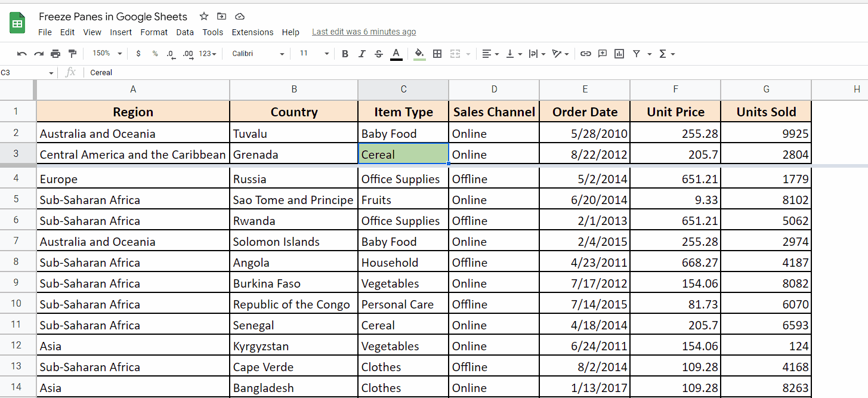This screenshot has height=398, width=868.
Task: Toggle strikethrough formatting
Action: 379,53
